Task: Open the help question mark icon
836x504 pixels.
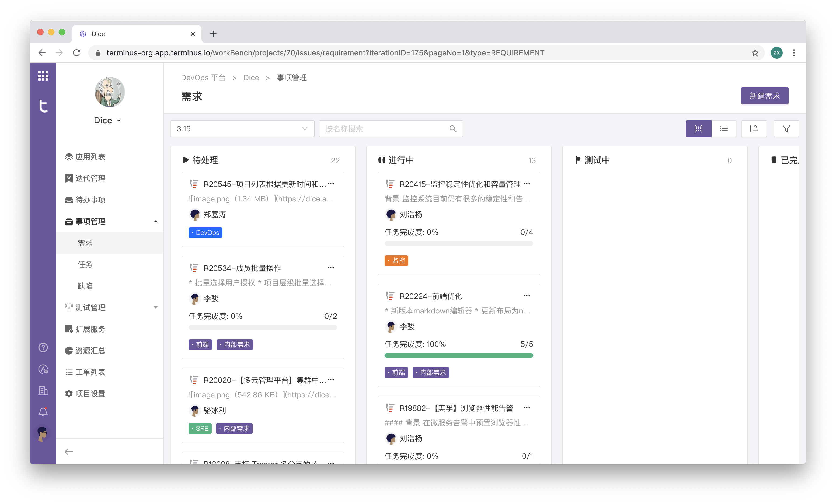Action: pos(43,347)
